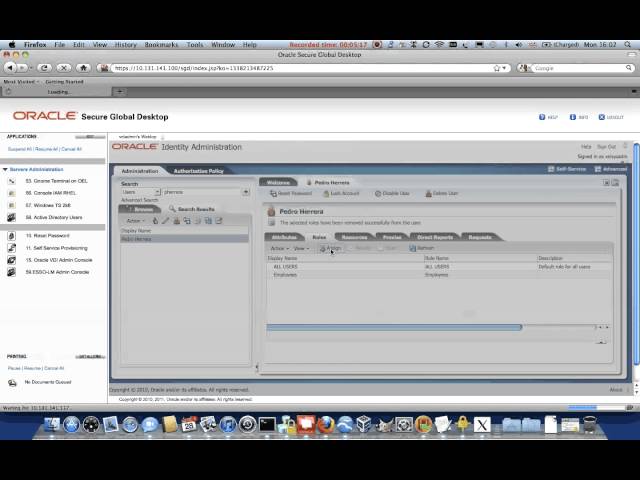Select the Direct Reports tab
The width and height of the screenshot is (640, 480).
pyautogui.click(x=435, y=237)
